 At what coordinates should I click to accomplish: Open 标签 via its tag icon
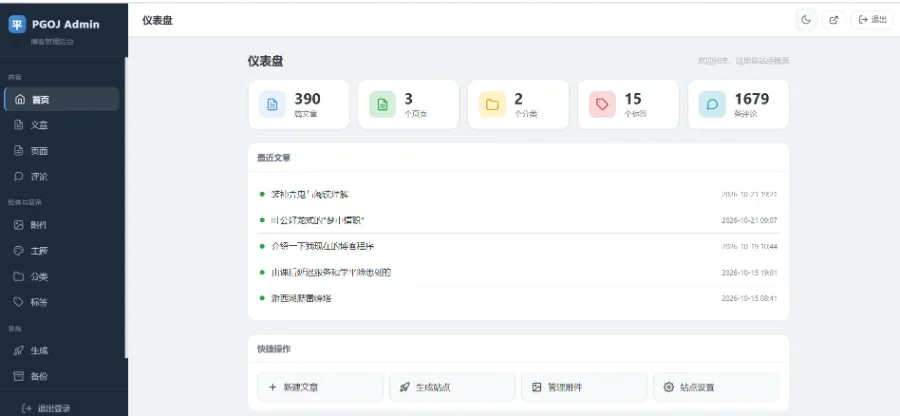(19, 302)
